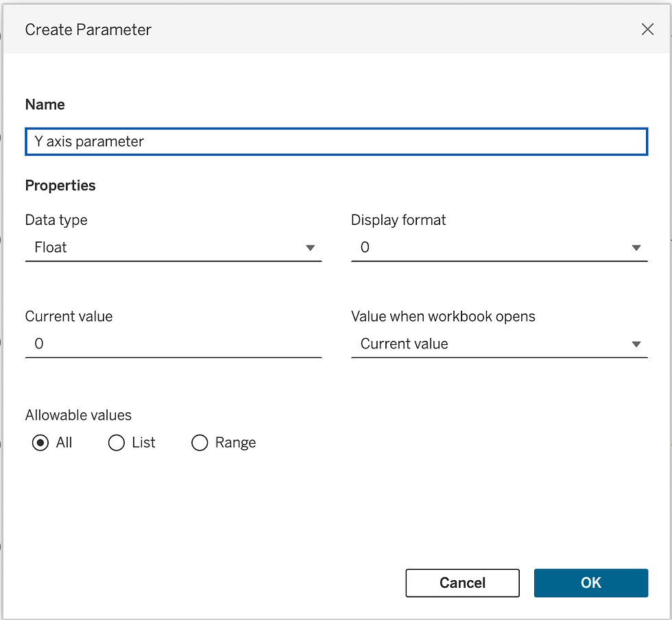The height and width of the screenshot is (620, 672).
Task: Click the Name field label
Action: [45, 105]
